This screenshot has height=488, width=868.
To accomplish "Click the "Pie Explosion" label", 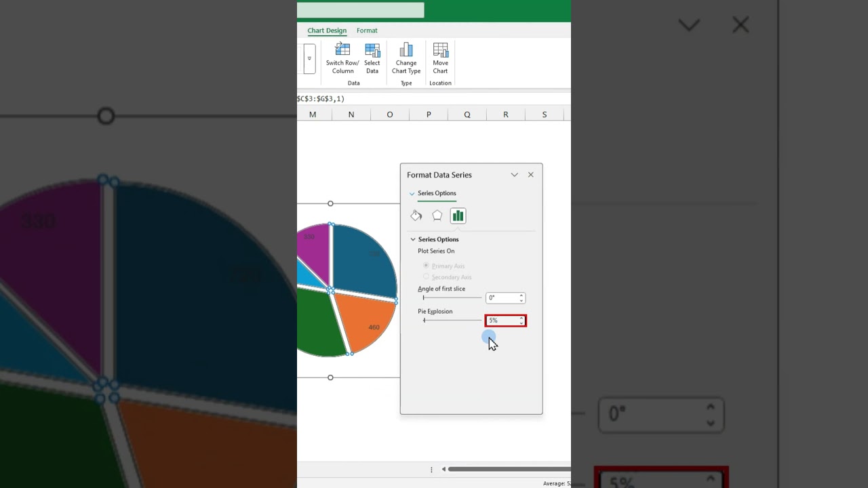I will coord(435,312).
